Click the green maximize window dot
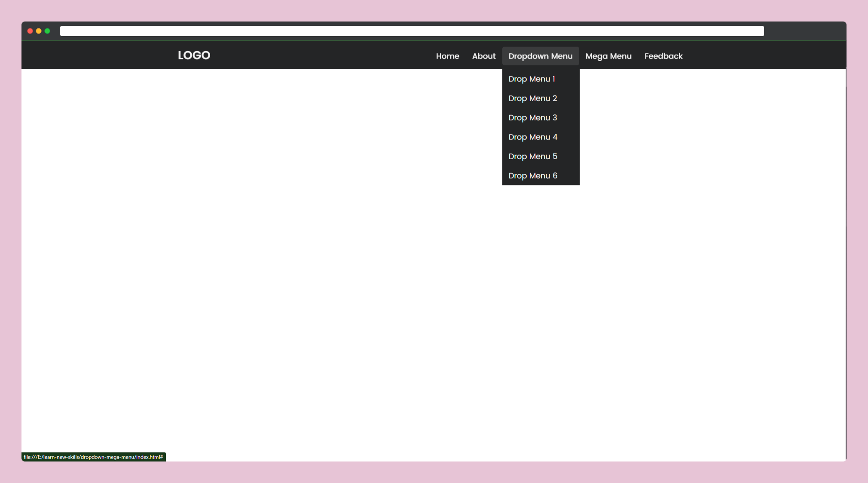The width and height of the screenshot is (868, 483). 47,31
